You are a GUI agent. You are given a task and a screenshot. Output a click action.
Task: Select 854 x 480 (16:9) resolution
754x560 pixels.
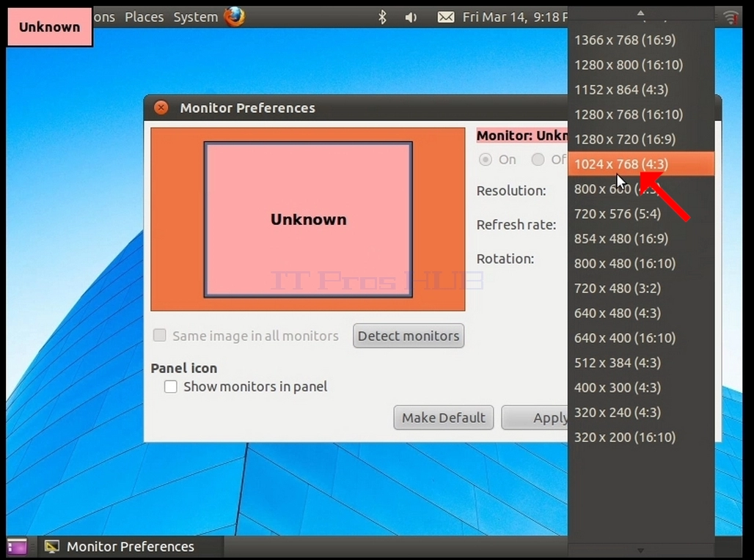click(641, 239)
